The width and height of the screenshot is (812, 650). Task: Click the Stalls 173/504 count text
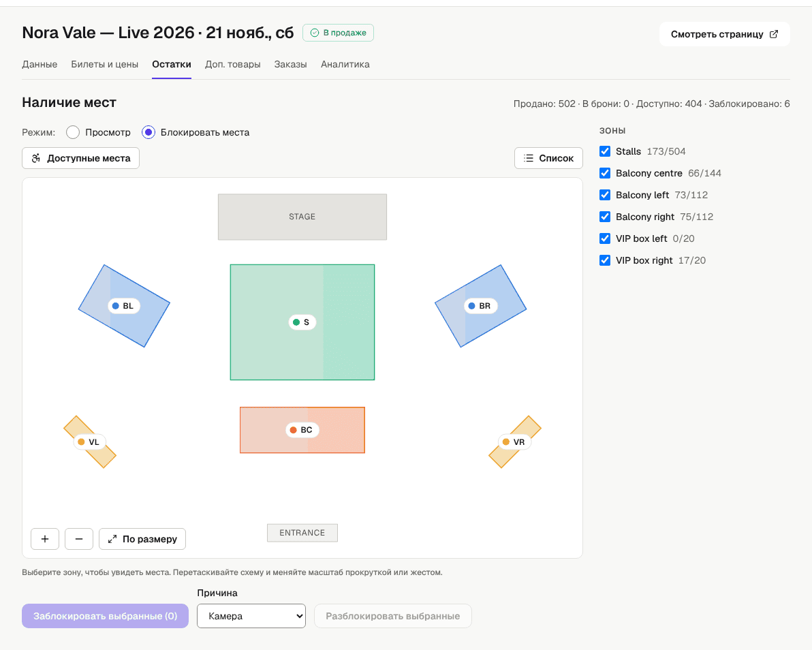tap(666, 151)
